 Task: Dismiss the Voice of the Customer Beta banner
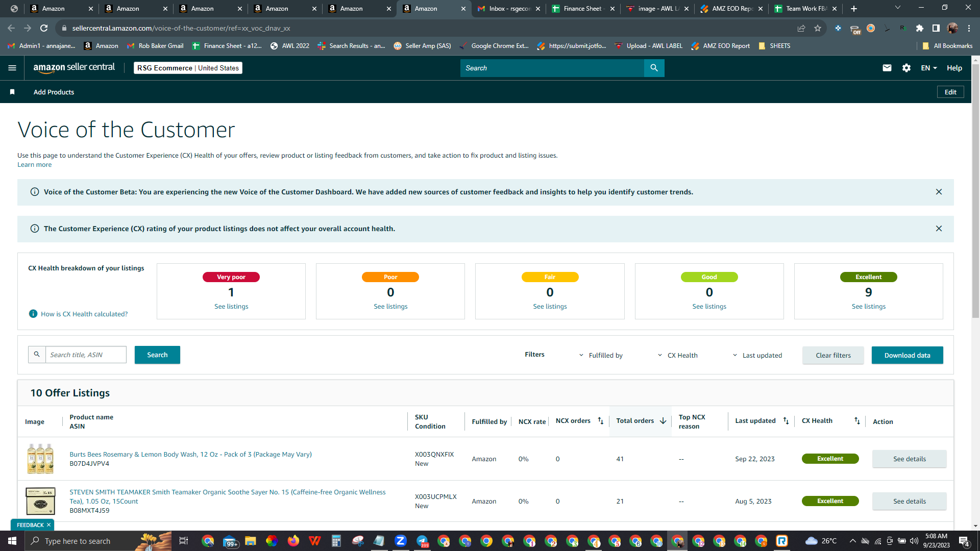(x=939, y=192)
